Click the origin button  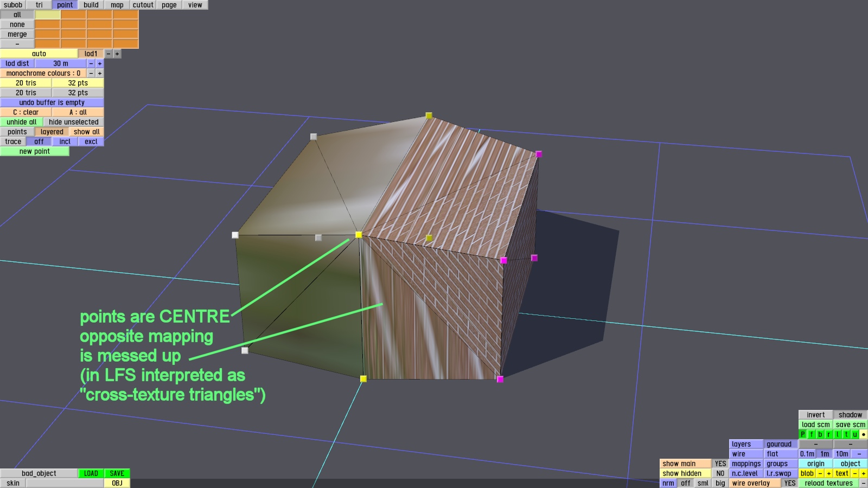pyautogui.click(x=816, y=464)
